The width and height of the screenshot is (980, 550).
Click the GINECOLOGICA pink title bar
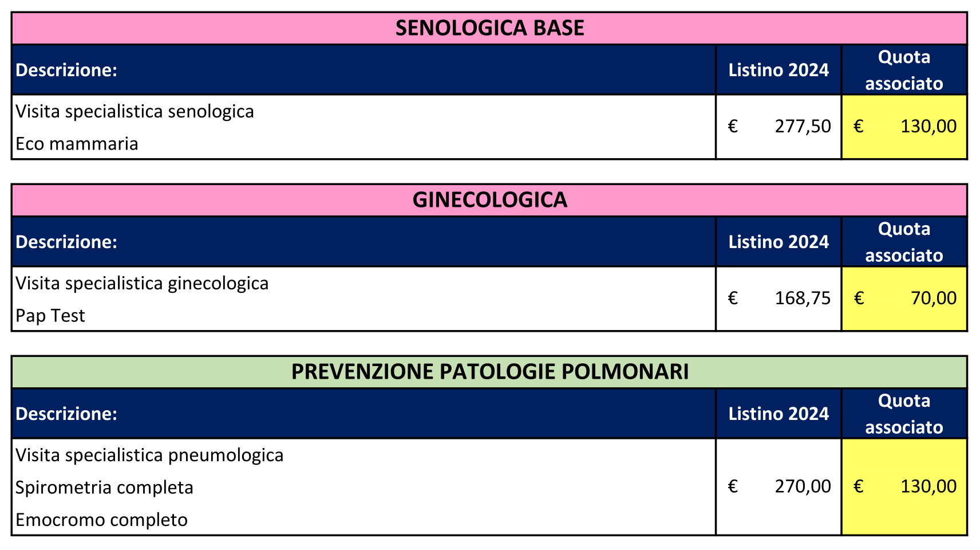pyautogui.click(x=489, y=200)
